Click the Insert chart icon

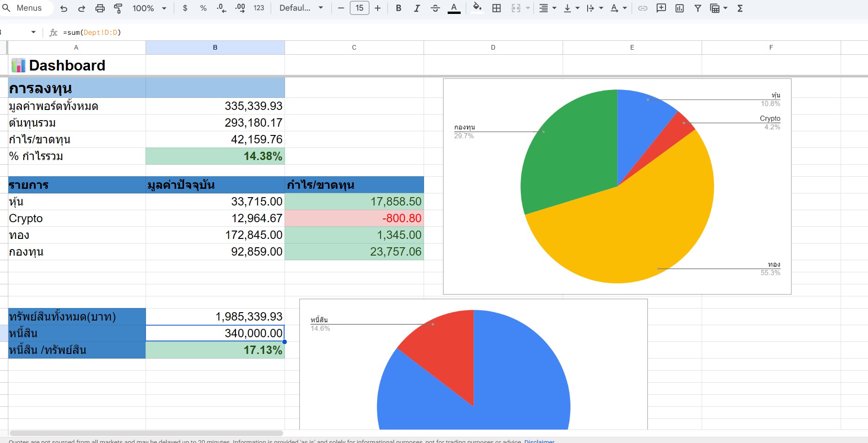coord(679,8)
